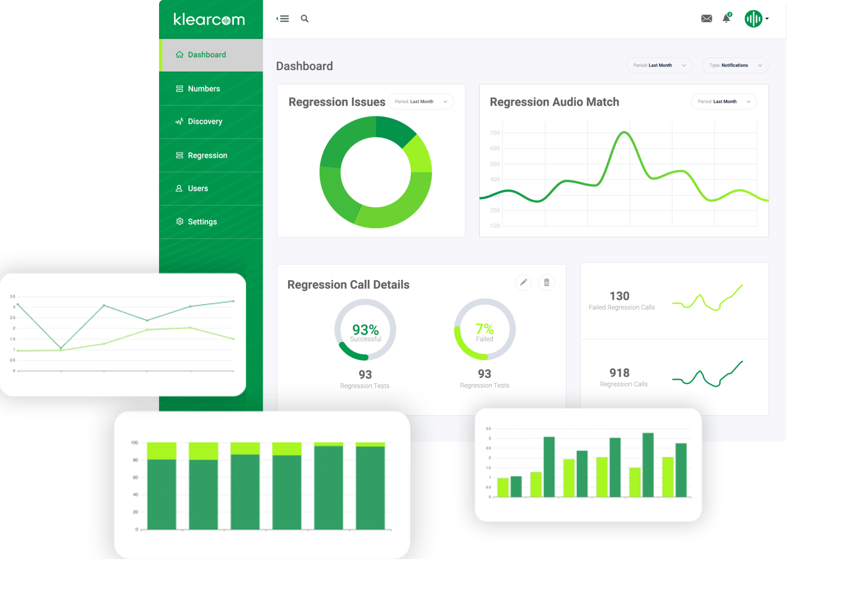
Task: Click the grouped bar chart card
Action: (588, 465)
